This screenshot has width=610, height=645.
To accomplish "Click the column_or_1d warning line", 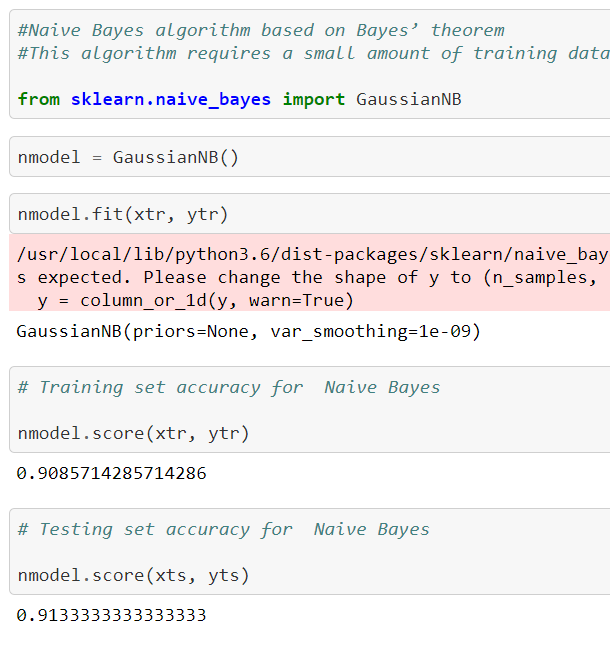I will (x=196, y=301).
